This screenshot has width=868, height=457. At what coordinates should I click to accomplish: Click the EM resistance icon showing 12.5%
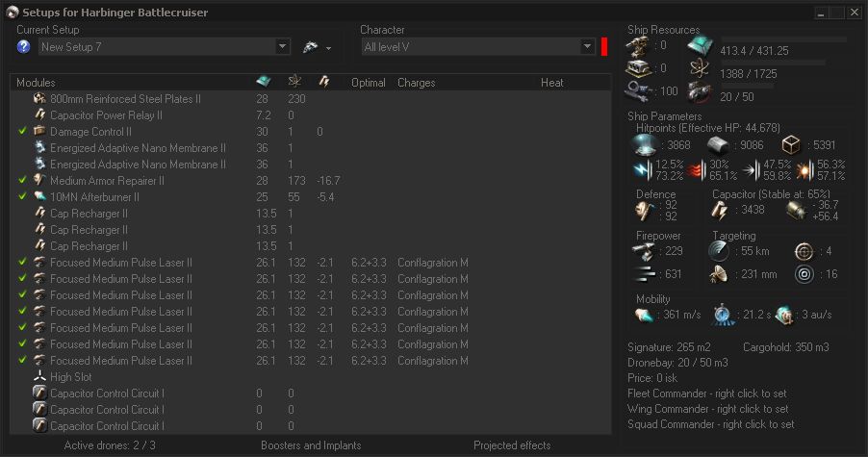point(643,170)
